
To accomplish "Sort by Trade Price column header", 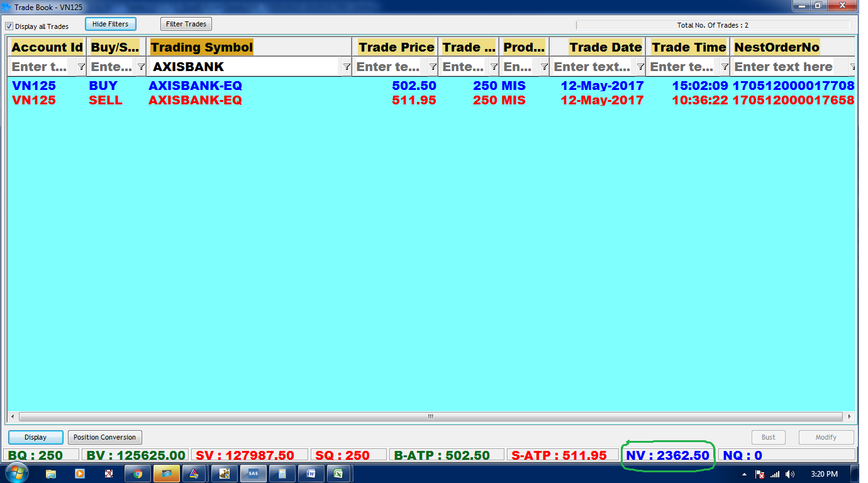I will [x=396, y=47].
